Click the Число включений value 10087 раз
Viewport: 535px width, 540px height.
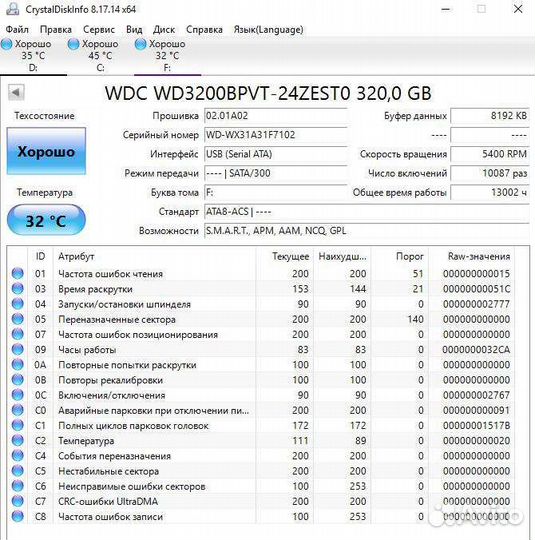pyautogui.click(x=490, y=173)
